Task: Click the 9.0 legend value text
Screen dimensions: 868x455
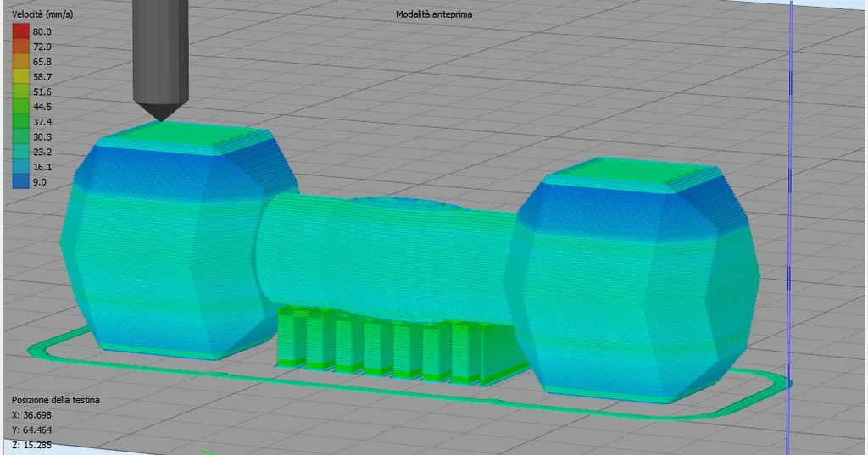Action: click(x=40, y=182)
